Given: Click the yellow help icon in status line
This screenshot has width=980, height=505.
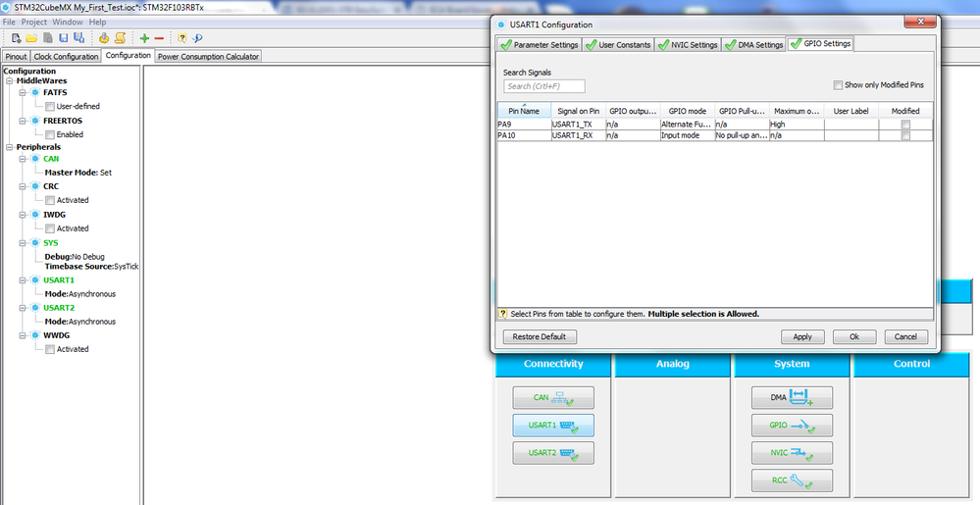Looking at the screenshot, I should [502, 314].
